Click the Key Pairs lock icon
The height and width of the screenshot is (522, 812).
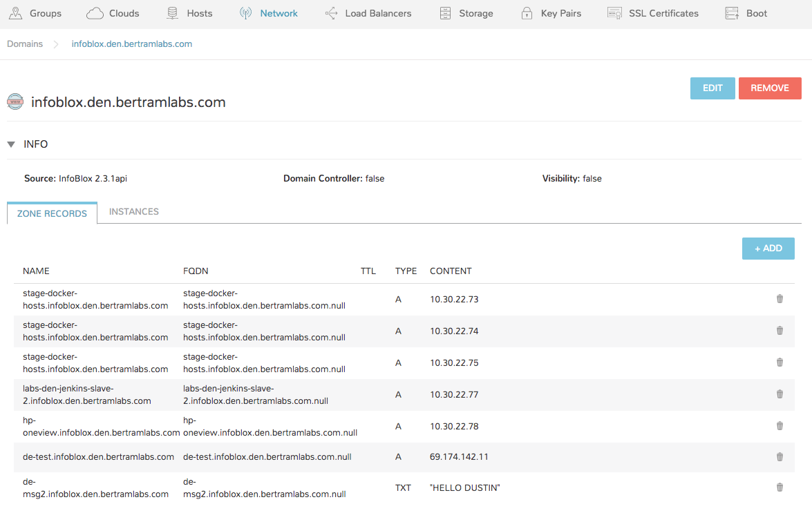coord(527,13)
